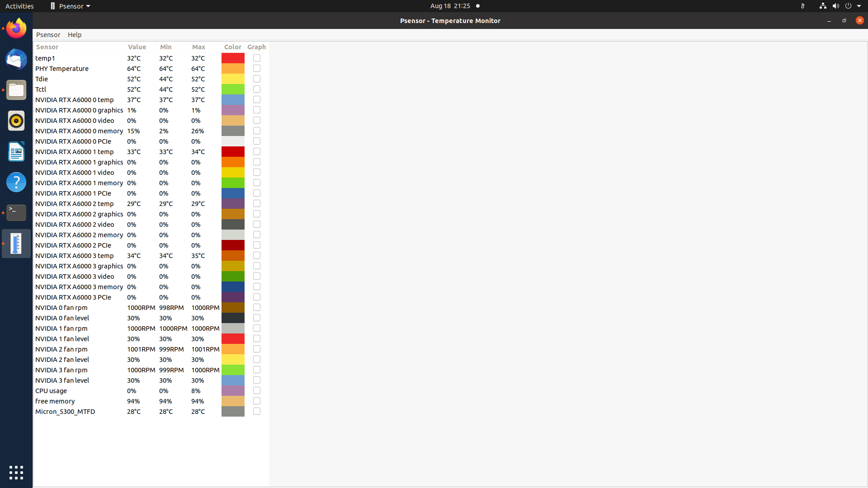Click red color swatch of temp1
Screen dimensions: 868x488
tap(233, 58)
